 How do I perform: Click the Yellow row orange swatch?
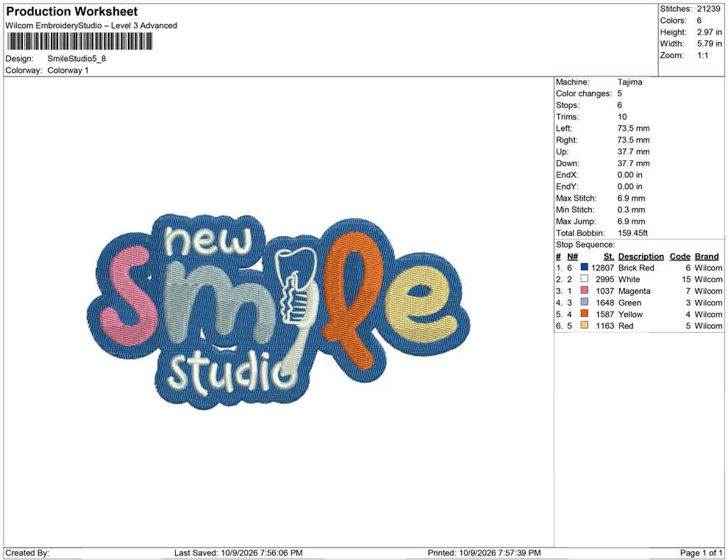click(x=585, y=314)
